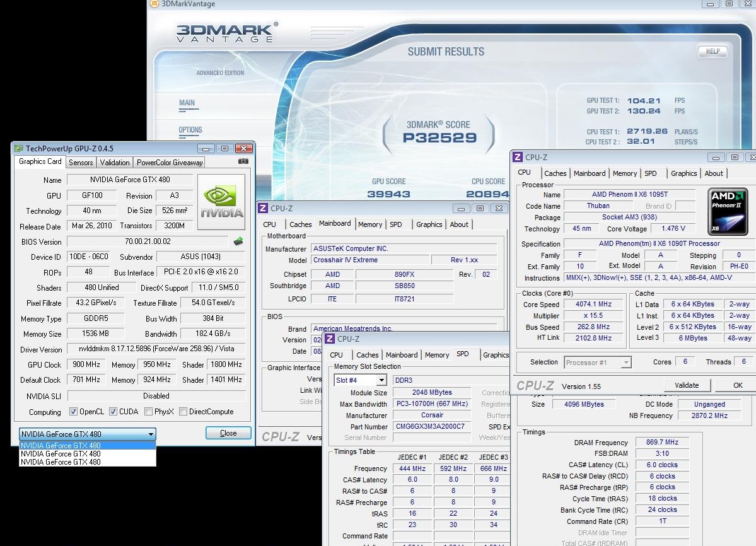The width and height of the screenshot is (756, 546).
Task: Click the 3DMark Vantage logo
Action: 226,33
